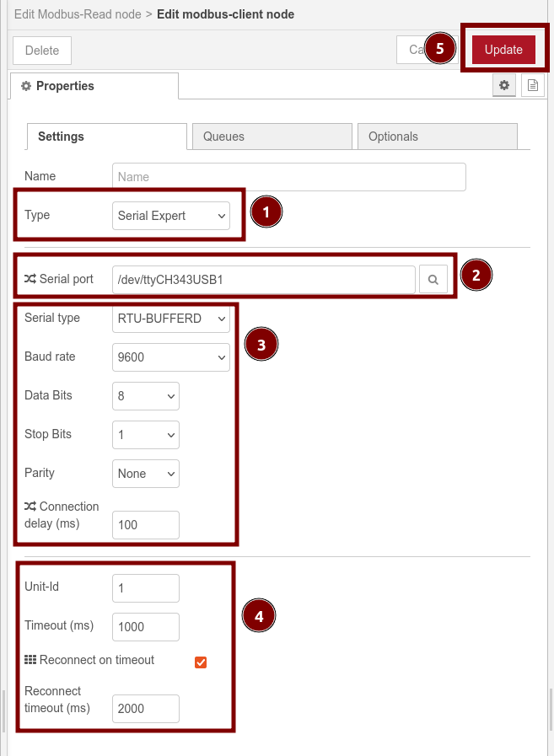Click the Serial port label text
The height and width of the screenshot is (756, 554).
tap(66, 279)
